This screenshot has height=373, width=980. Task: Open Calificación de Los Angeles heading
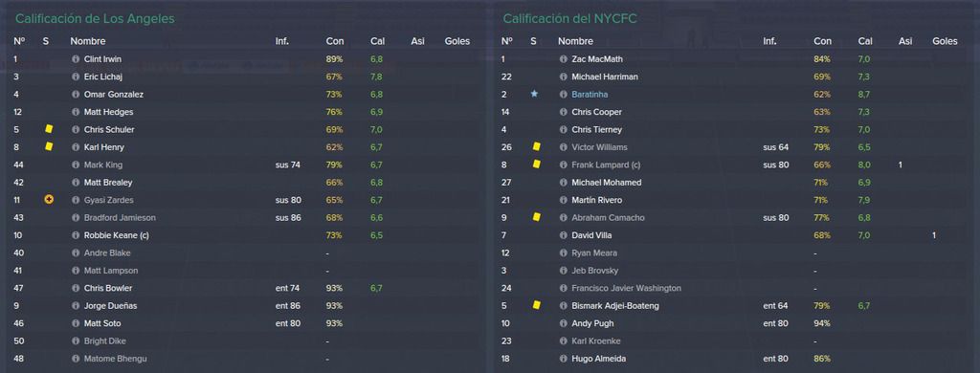pos(95,19)
